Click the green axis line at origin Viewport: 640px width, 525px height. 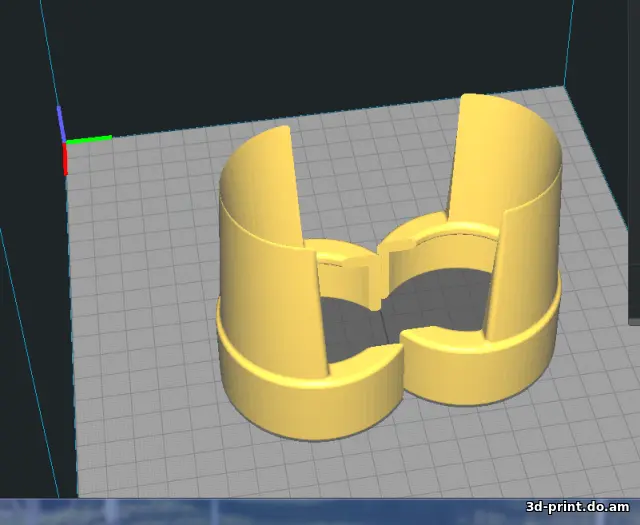(x=88, y=138)
